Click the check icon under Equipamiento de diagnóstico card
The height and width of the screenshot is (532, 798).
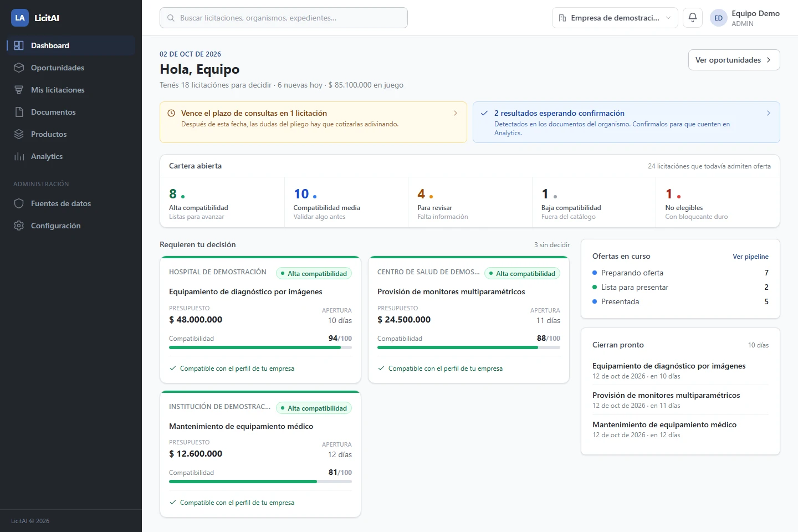coord(173,368)
